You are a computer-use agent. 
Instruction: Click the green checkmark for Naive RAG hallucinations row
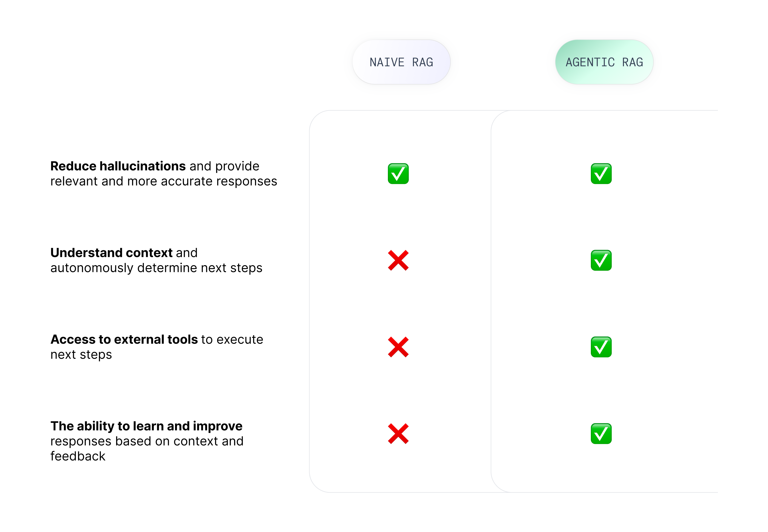398,174
